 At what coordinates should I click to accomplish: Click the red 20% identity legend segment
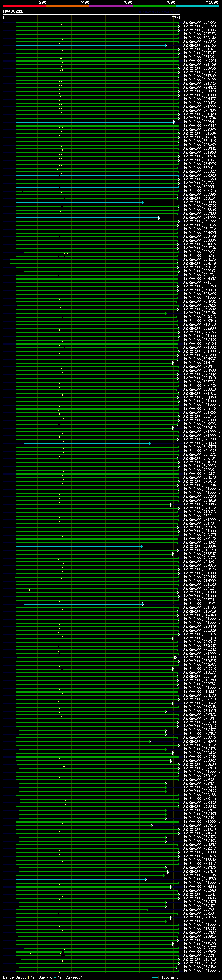click(x=25, y=6)
